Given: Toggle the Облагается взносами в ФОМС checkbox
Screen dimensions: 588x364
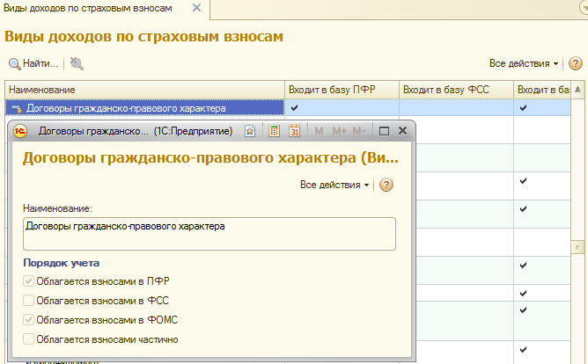Looking at the screenshot, I should (28, 320).
